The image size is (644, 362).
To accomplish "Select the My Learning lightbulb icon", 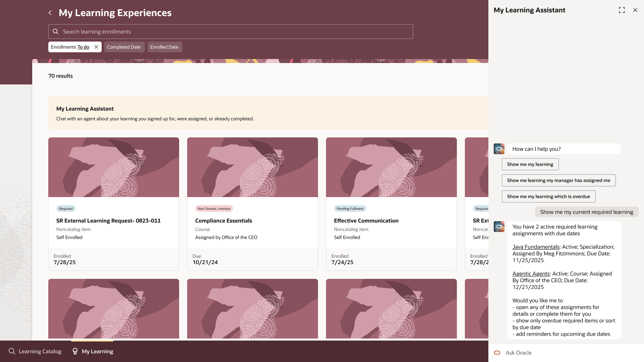I will point(74,351).
